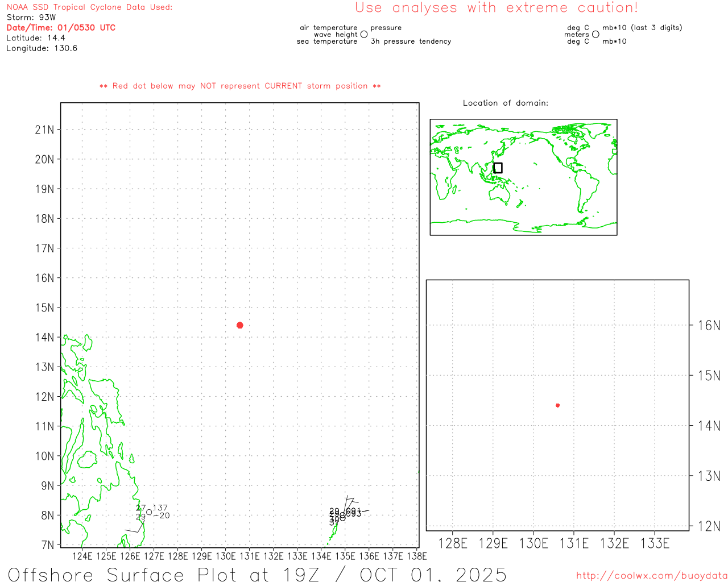Click the small red dot in zoomed inset map

pyautogui.click(x=557, y=405)
